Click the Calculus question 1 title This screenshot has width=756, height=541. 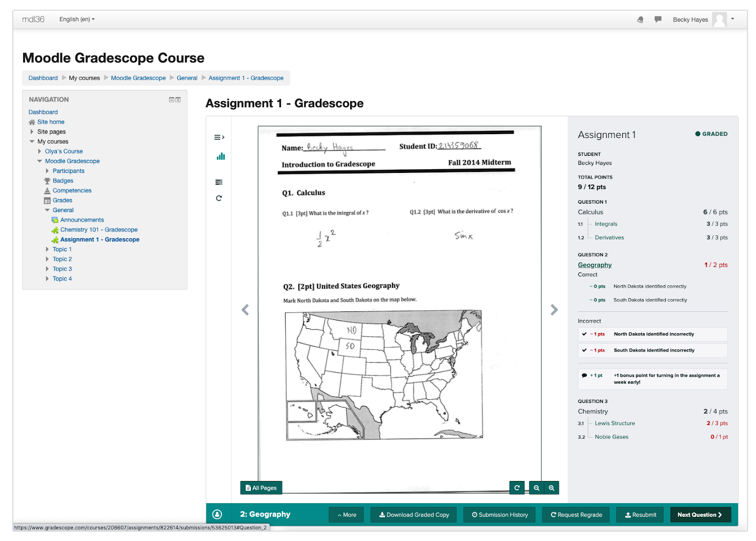[x=591, y=212]
